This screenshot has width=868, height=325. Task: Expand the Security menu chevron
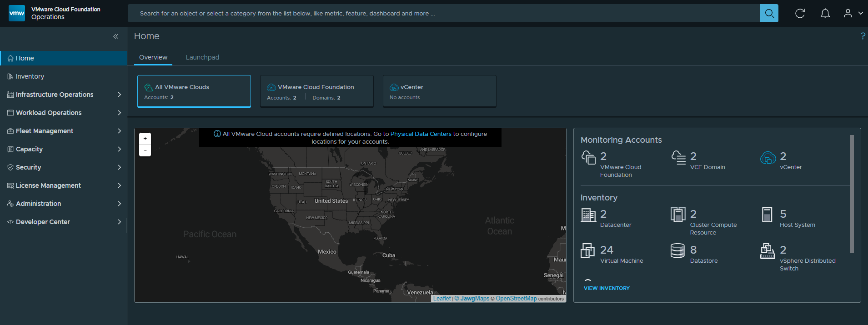120,167
